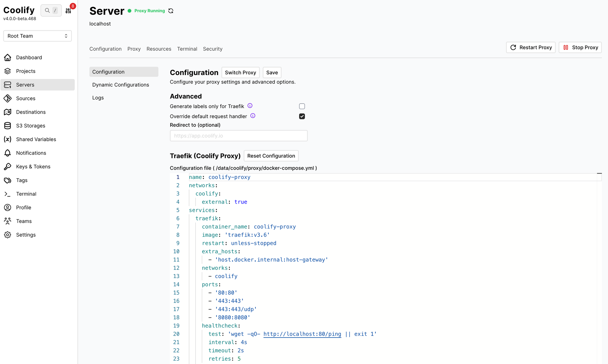
Task: Open S3 Storages database icon
Action: (8, 126)
